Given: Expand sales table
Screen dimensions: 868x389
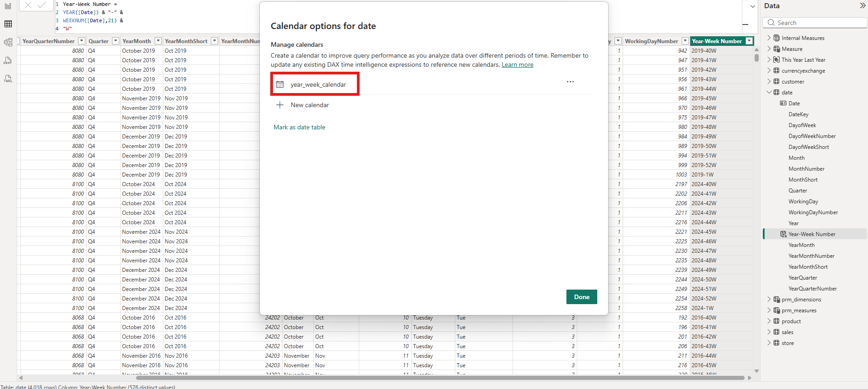Looking at the screenshot, I should pos(769,332).
